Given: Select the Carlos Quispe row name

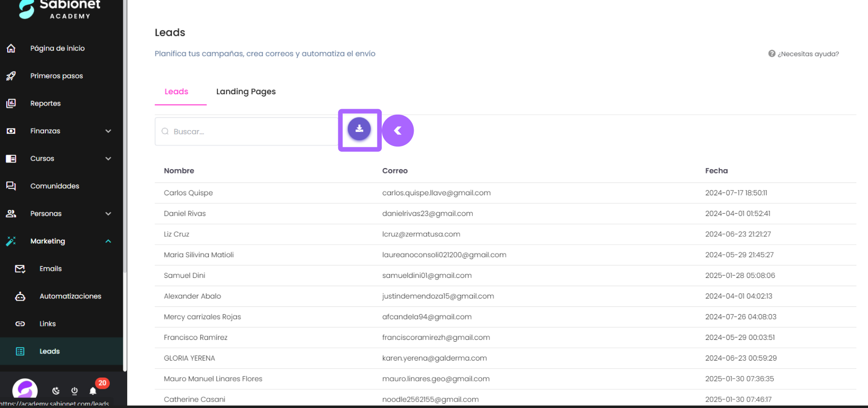Looking at the screenshot, I should pos(188,193).
